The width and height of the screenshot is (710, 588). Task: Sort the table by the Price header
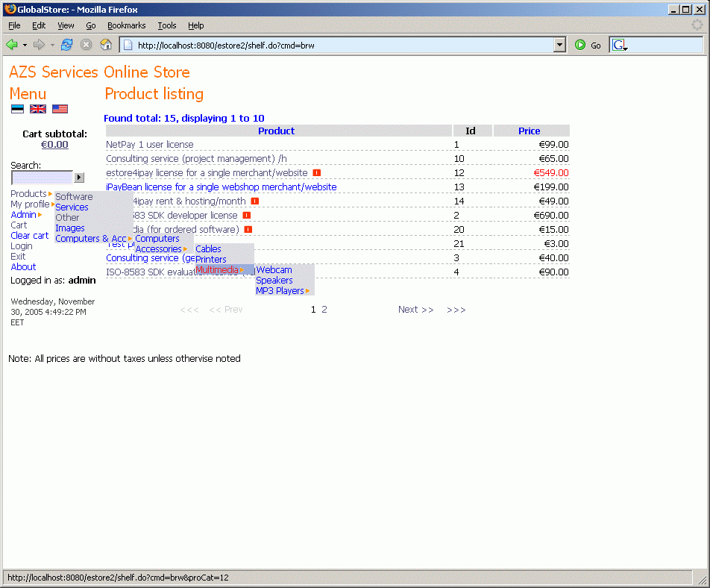(529, 131)
